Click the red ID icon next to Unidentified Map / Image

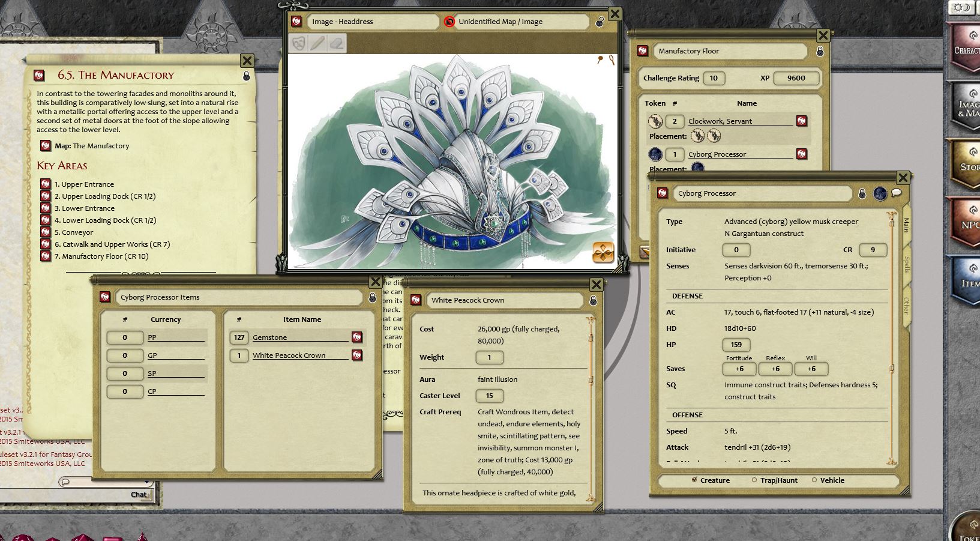(x=450, y=22)
